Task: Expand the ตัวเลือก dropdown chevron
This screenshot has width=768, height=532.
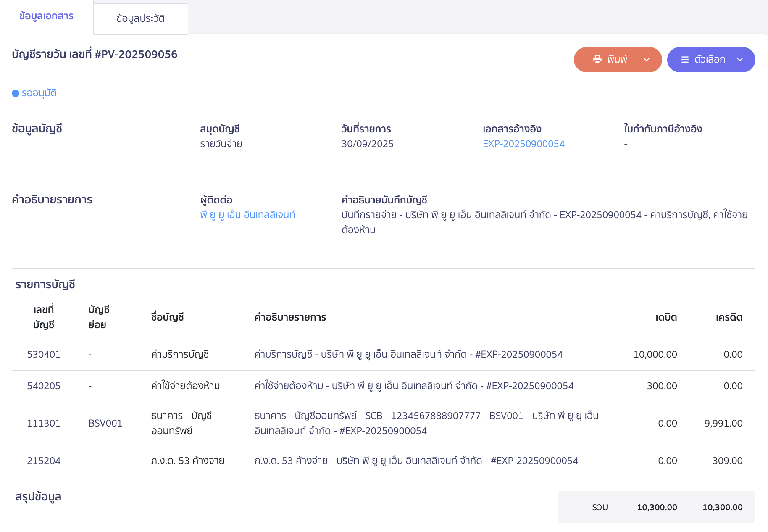Action: click(740, 60)
